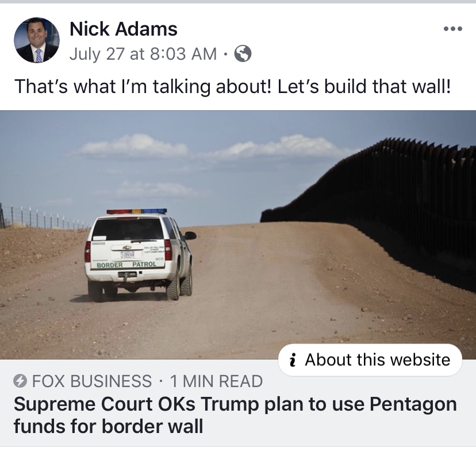Click the About this website button
This screenshot has width=476, height=456.
pos(370,360)
